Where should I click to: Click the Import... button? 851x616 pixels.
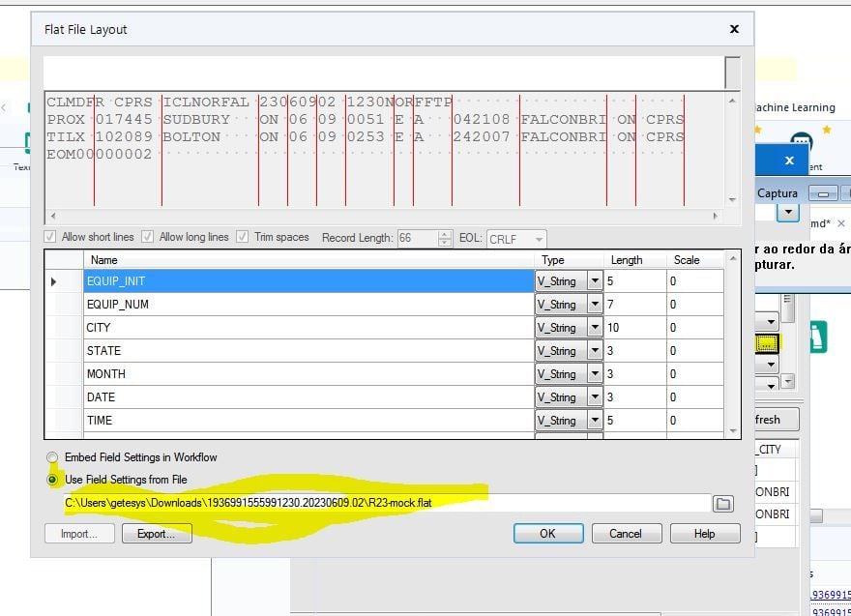click(x=79, y=534)
